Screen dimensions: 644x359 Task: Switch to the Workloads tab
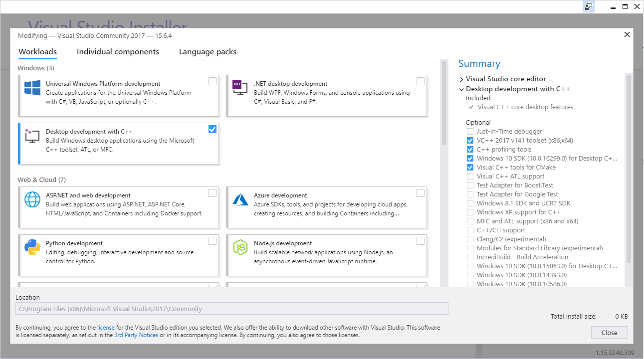click(x=37, y=52)
